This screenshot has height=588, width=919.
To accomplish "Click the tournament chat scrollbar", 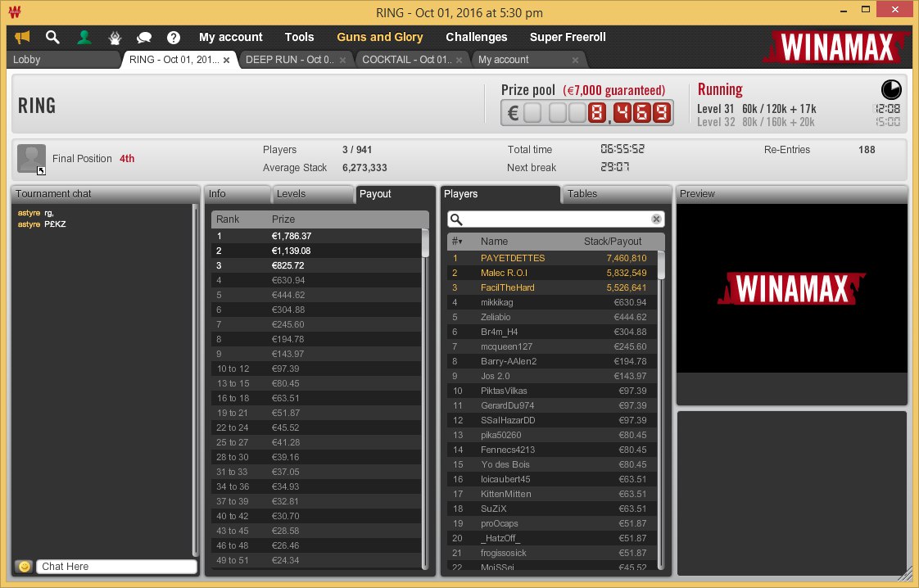I will 195,380.
